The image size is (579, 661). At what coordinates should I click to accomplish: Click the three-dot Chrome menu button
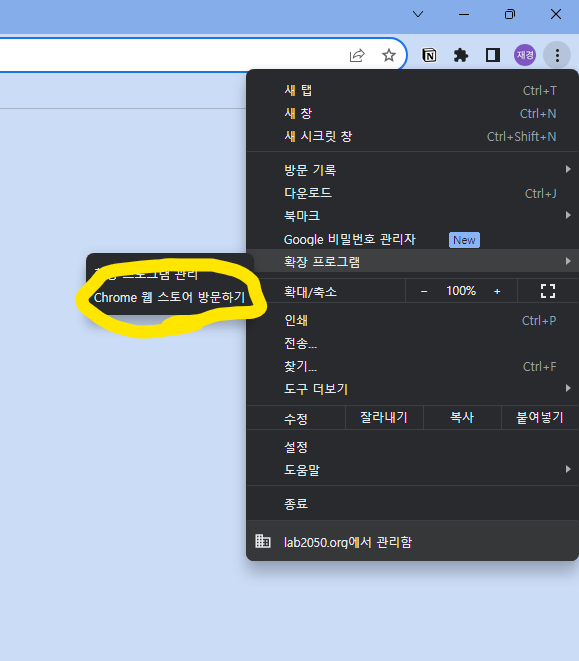(557, 55)
